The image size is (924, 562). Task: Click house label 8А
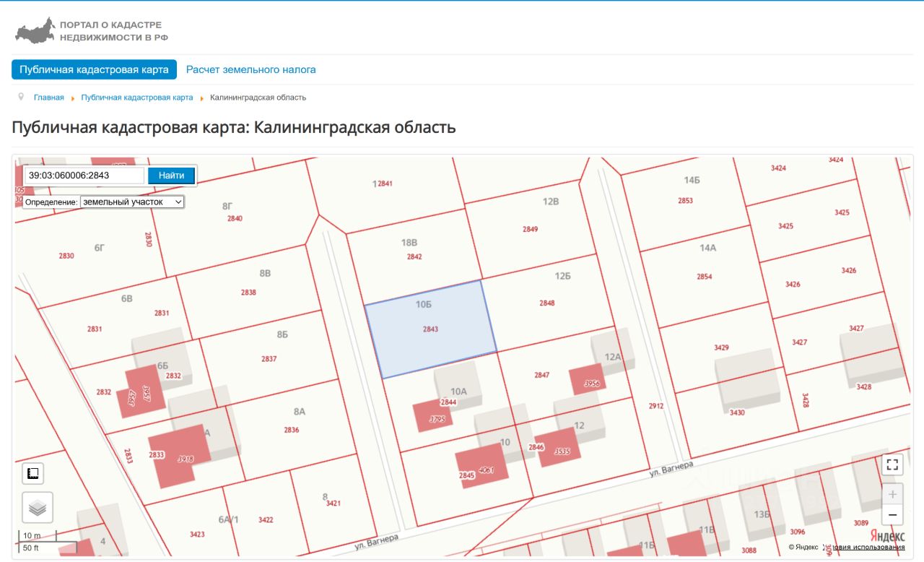[300, 412]
